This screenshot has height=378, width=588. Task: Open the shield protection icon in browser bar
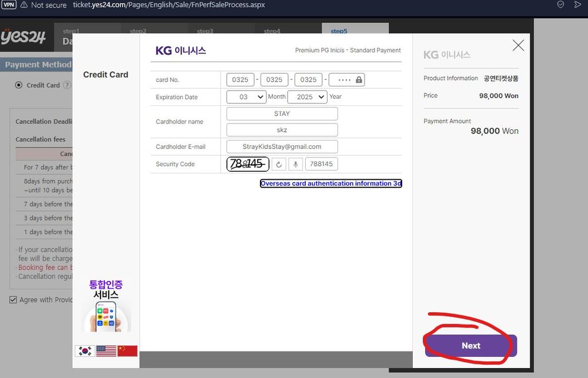tap(560, 5)
